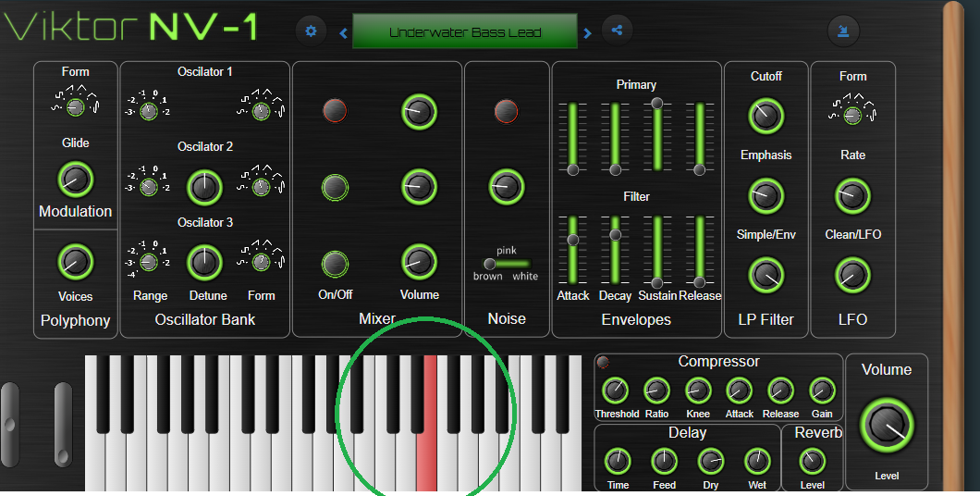Click the master Volume Level knob
980x496 pixels.
(x=887, y=426)
